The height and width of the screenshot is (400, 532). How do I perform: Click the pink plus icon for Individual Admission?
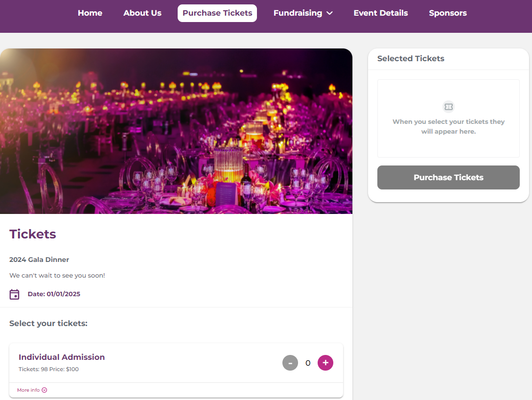pyautogui.click(x=325, y=363)
